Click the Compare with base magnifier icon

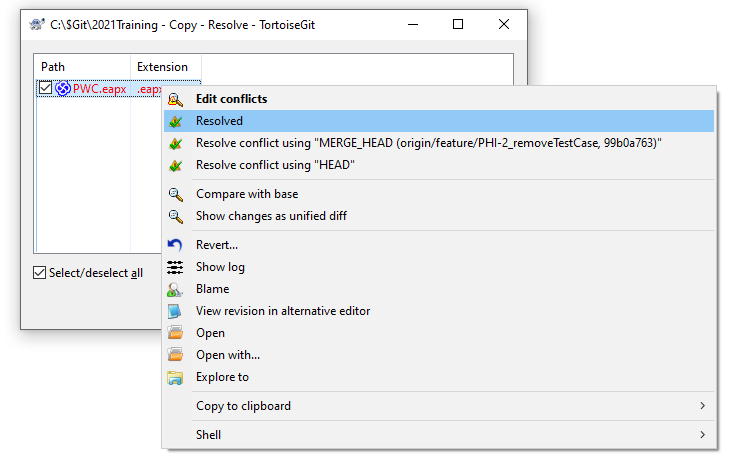(176, 194)
